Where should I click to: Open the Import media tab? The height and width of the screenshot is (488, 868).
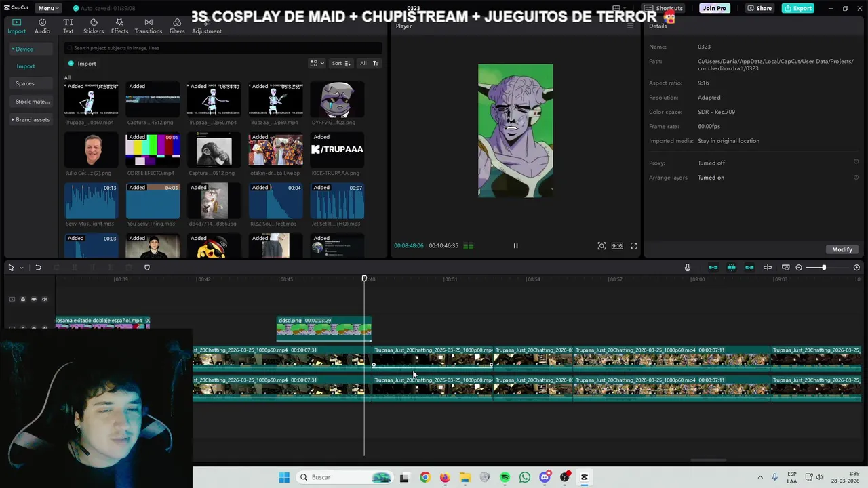click(x=16, y=26)
